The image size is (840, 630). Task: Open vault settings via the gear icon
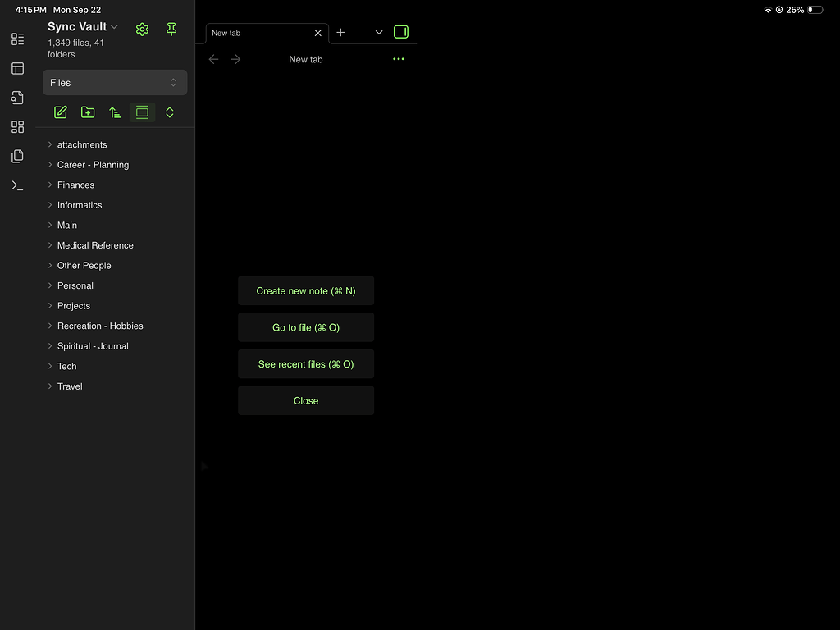coord(142,29)
